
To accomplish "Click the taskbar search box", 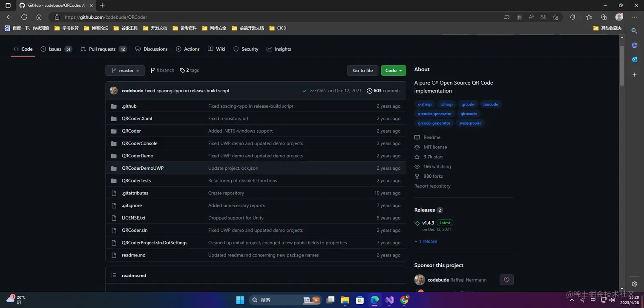I will [285, 300].
